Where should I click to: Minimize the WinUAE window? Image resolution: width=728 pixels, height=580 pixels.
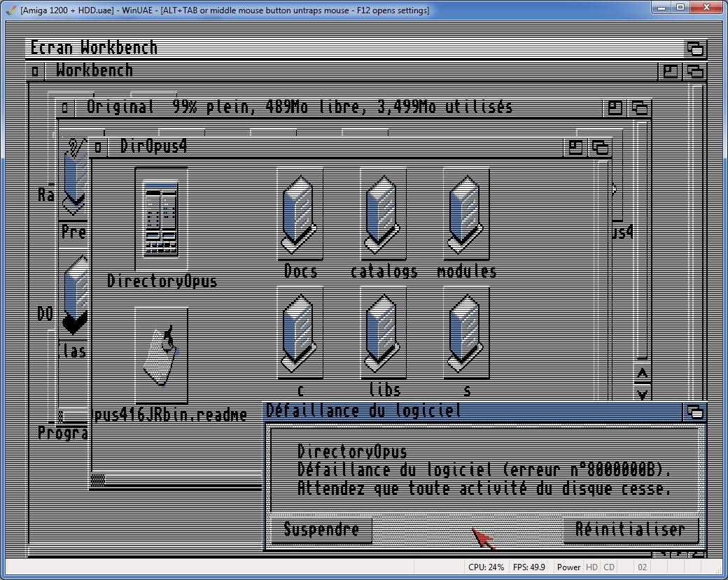click(661, 8)
